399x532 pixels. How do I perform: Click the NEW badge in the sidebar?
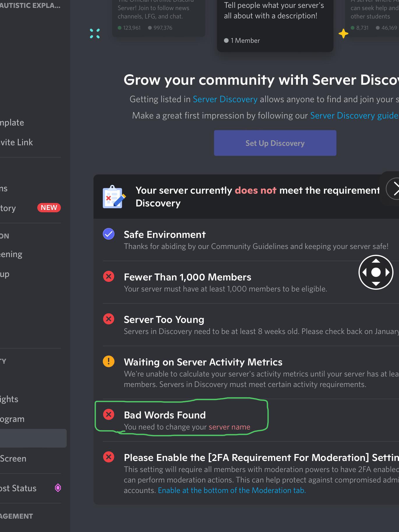(x=49, y=208)
